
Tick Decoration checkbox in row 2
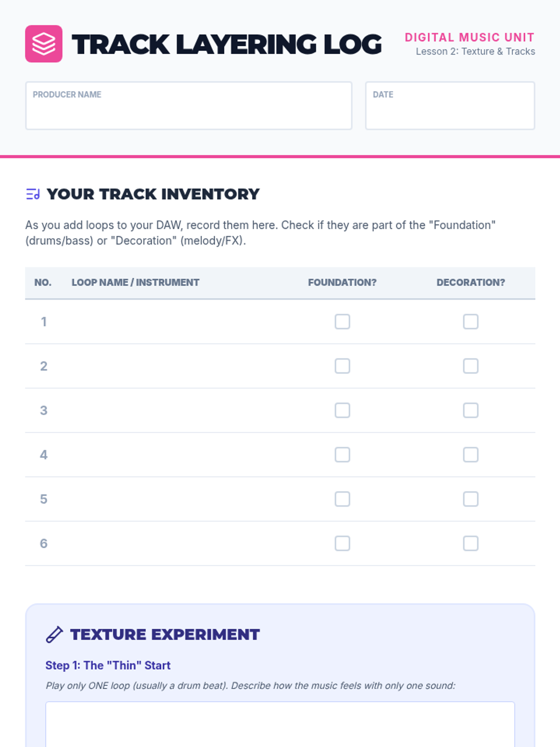(470, 366)
